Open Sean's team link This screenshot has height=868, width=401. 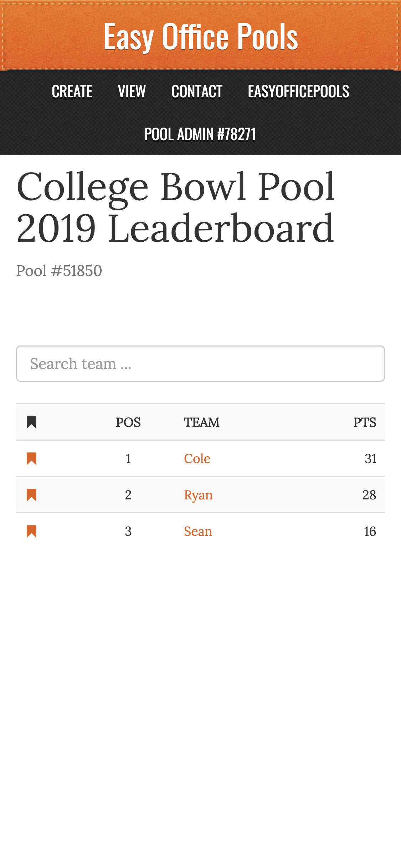click(x=198, y=531)
